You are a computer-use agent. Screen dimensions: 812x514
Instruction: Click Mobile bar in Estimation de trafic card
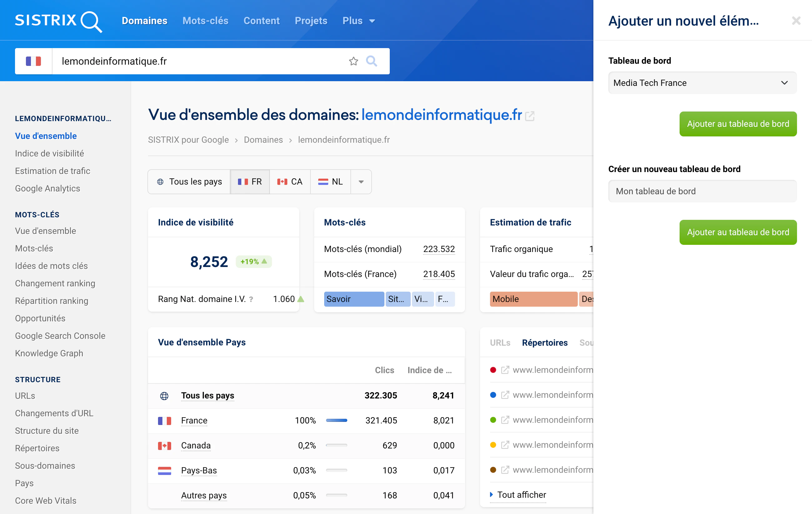[533, 299]
